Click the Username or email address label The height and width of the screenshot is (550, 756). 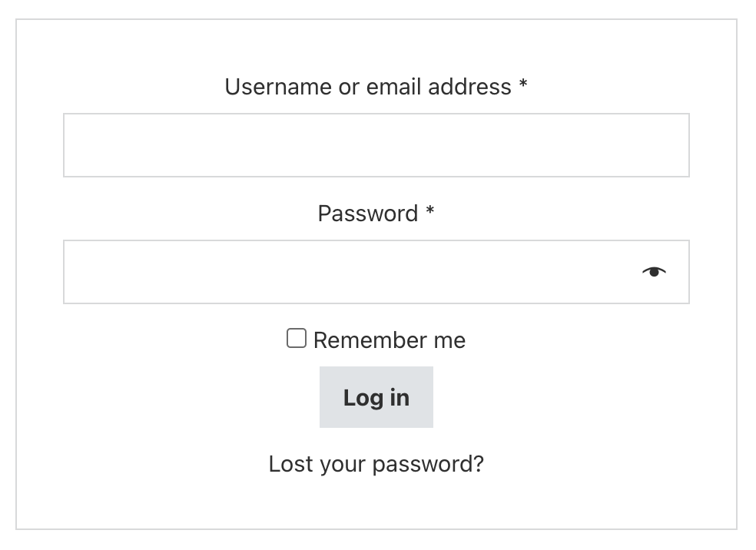point(368,87)
